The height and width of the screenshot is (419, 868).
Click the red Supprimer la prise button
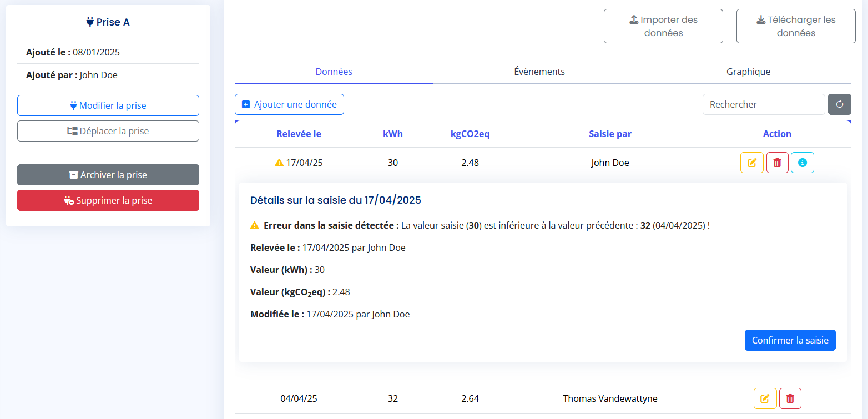click(108, 200)
